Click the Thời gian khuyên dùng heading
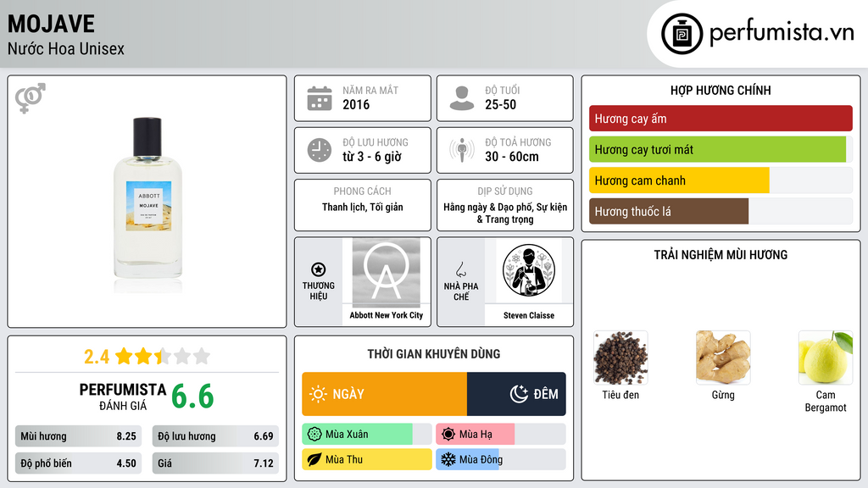 pyautogui.click(x=433, y=353)
